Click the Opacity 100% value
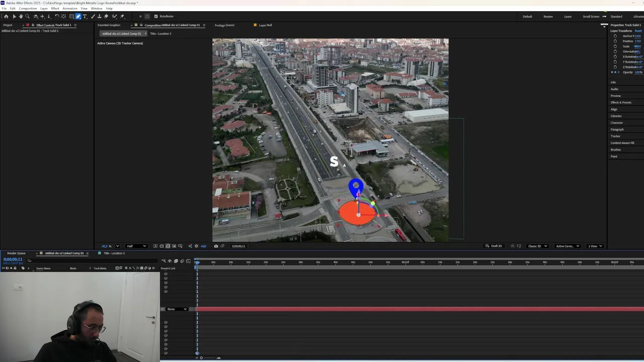 click(638, 72)
